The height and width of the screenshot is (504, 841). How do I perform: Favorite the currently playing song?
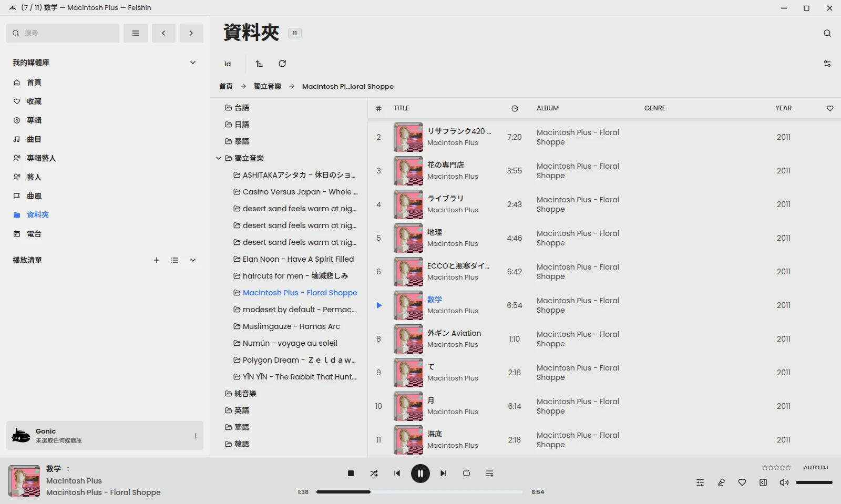pos(742,482)
